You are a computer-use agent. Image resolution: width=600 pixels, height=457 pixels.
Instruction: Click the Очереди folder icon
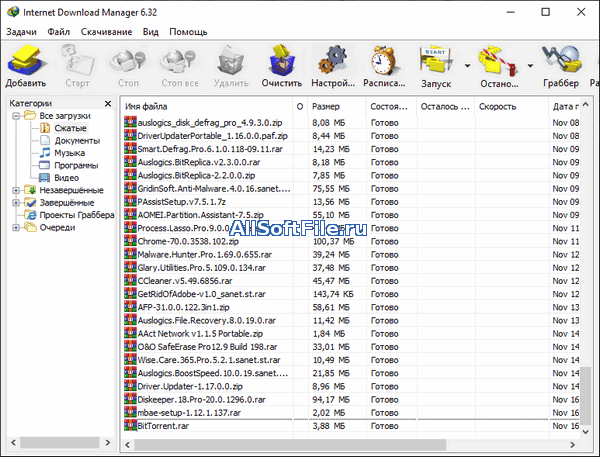click(30, 227)
